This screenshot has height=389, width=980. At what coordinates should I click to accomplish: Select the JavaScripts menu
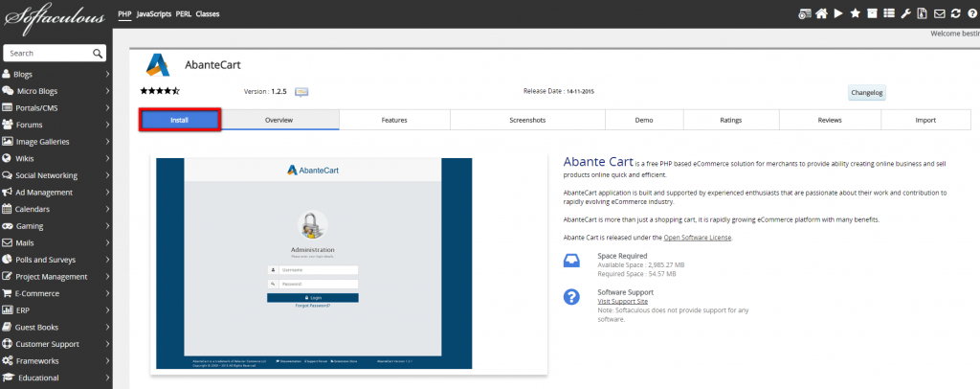point(154,13)
